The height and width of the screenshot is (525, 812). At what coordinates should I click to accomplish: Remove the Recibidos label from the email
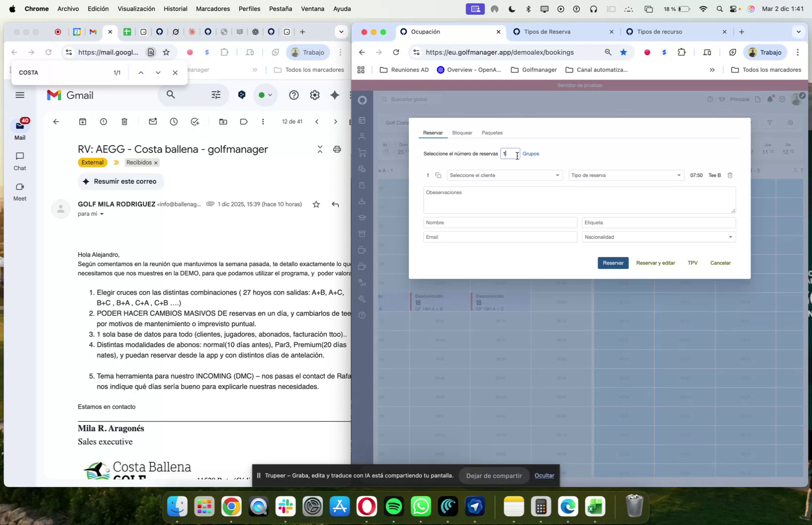pos(156,163)
